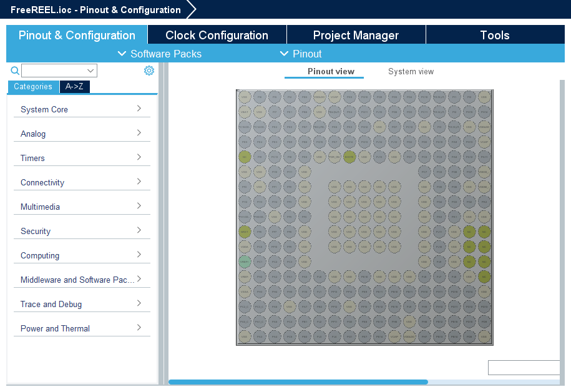The image size is (571, 392).
Task: Open the gear settings icon in categories panel
Action: pyautogui.click(x=149, y=71)
